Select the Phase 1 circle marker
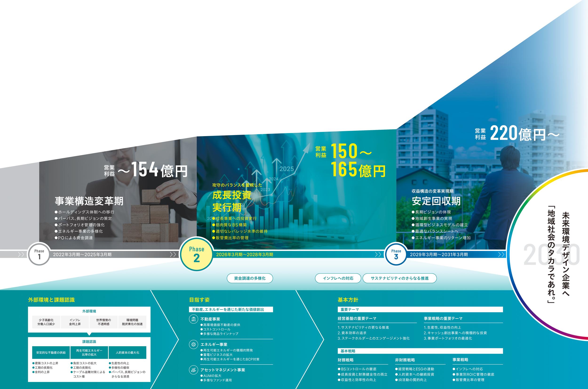The width and height of the screenshot is (588, 389). (x=39, y=254)
